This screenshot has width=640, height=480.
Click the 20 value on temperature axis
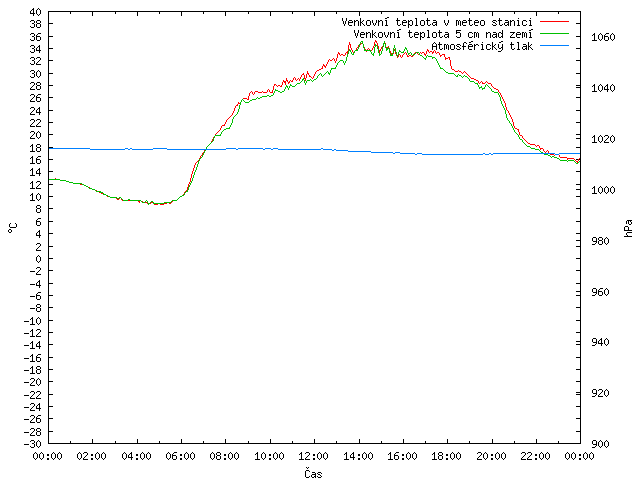point(36,135)
